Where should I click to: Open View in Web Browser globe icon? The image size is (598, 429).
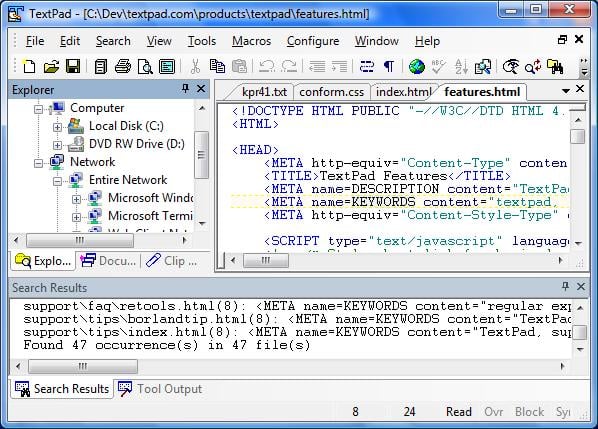click(417, 66)
